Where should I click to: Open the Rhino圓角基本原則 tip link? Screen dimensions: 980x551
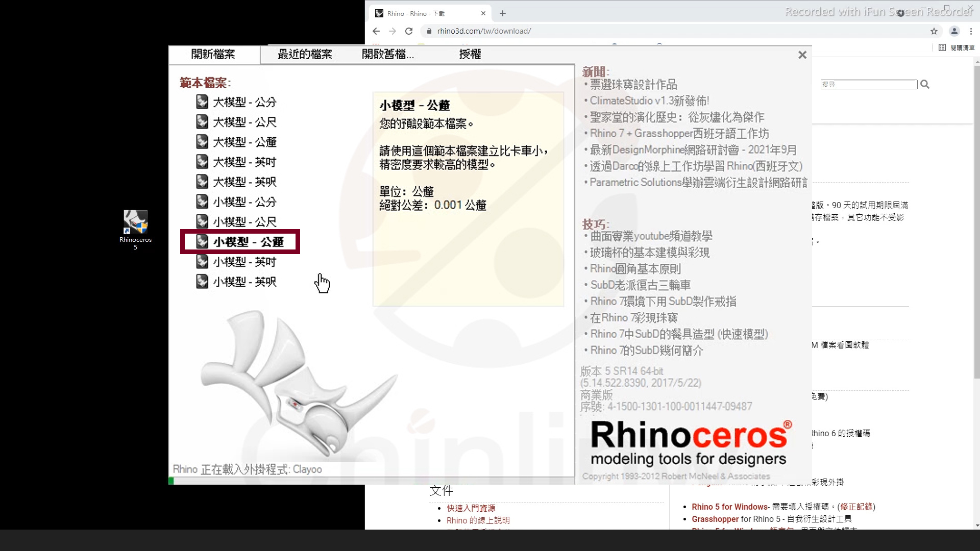pos(635,269)
